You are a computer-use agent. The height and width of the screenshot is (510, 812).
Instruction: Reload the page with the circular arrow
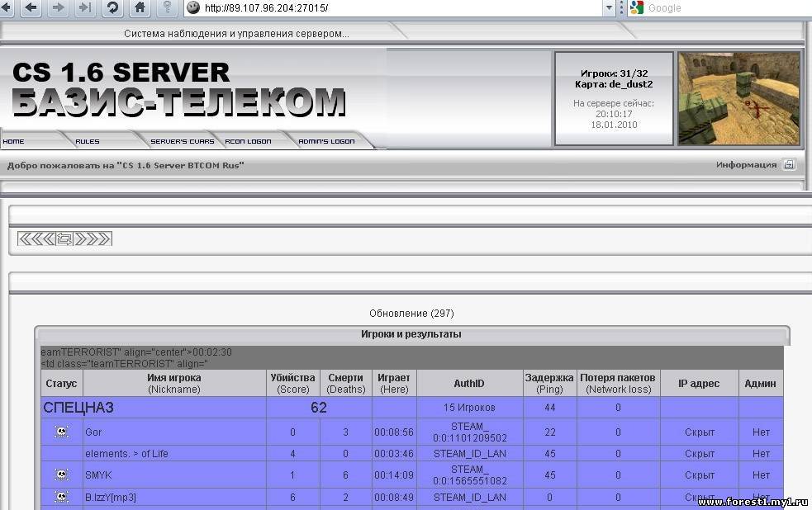tap(112, 7)
